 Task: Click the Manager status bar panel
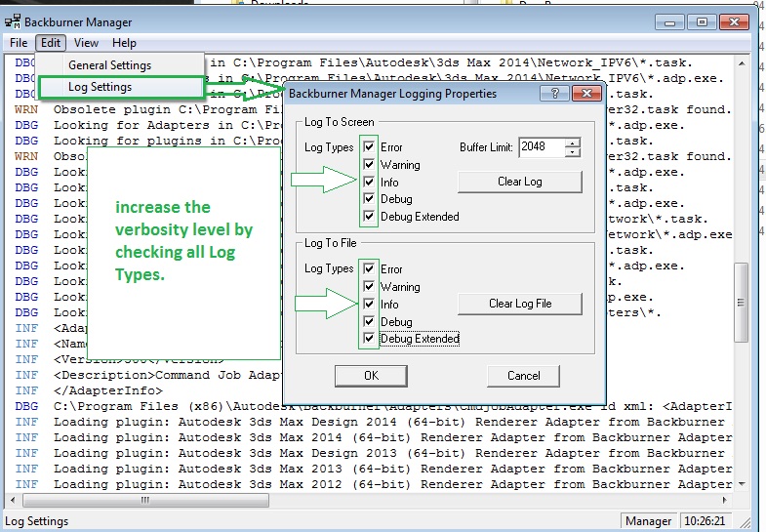[x=648, y=521]
